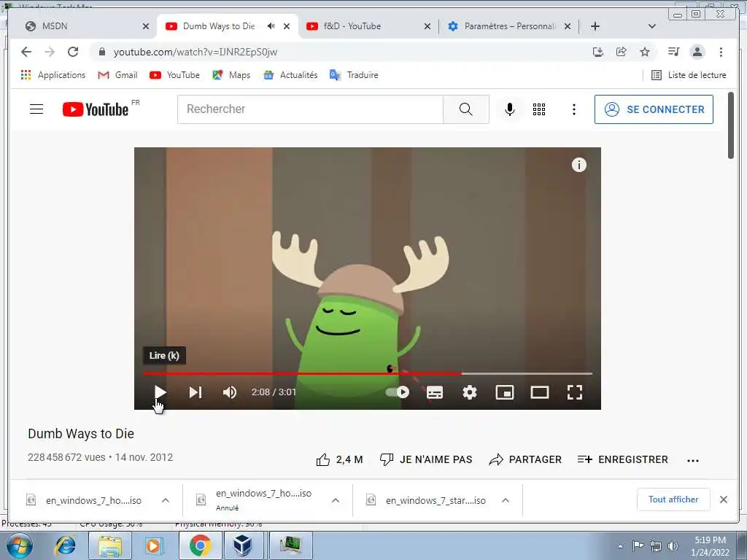Open Chrome three-dot menu
Viewport: 747px width, 560px height.
click(x=721, y=52)
